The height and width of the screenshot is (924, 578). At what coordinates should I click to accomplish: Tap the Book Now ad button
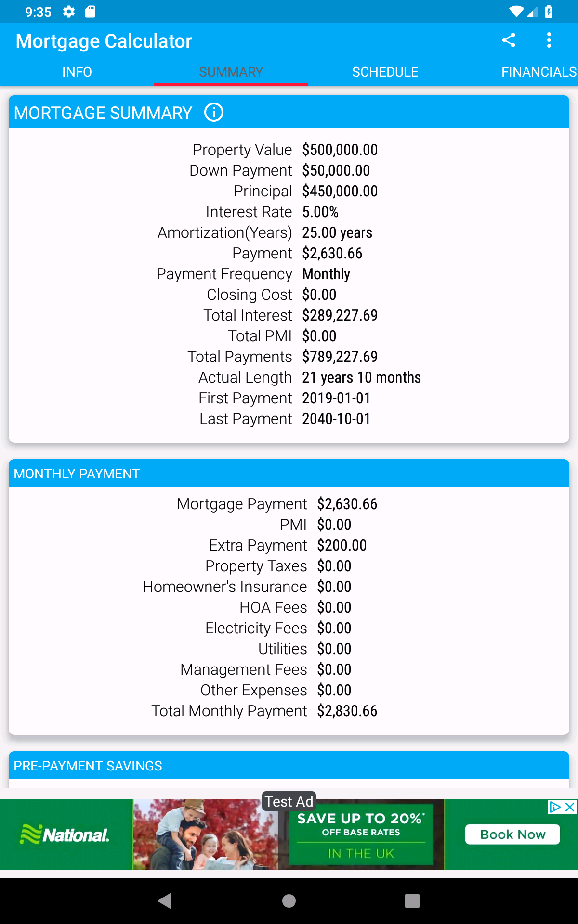coord(512,834)
